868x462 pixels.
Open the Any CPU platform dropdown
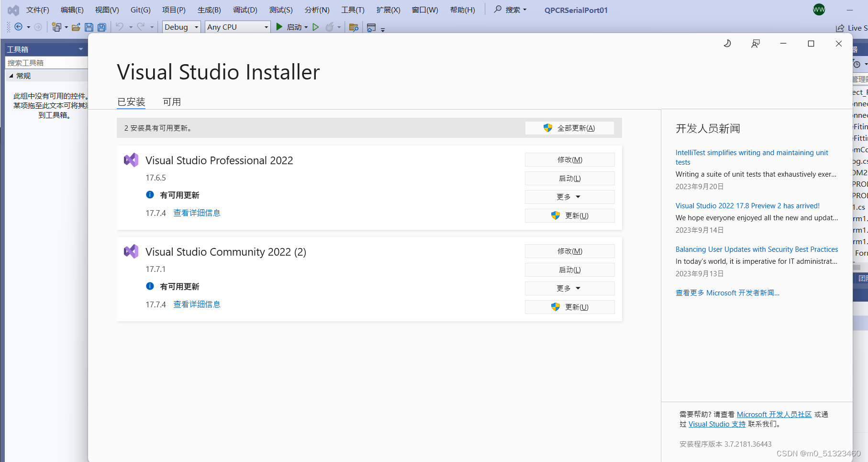(238, 27)
